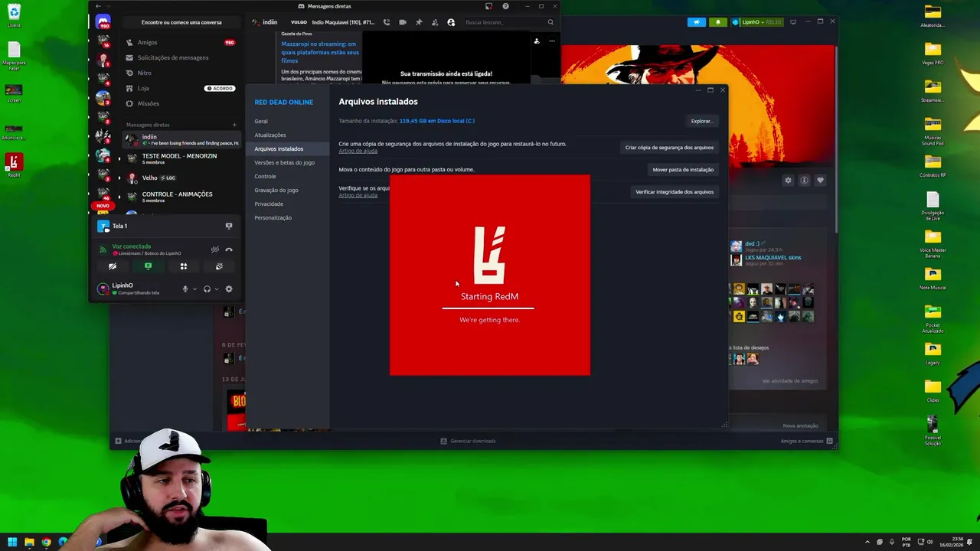This screenshot has height=551, width=980.
Task: Click Verificar integridade dos arquivos button
Action: point(675,191)
